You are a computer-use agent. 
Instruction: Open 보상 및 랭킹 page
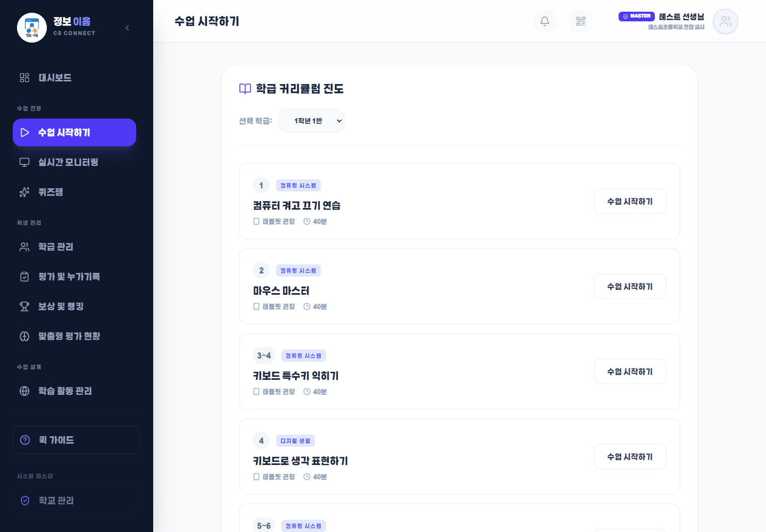click(74, 306)
